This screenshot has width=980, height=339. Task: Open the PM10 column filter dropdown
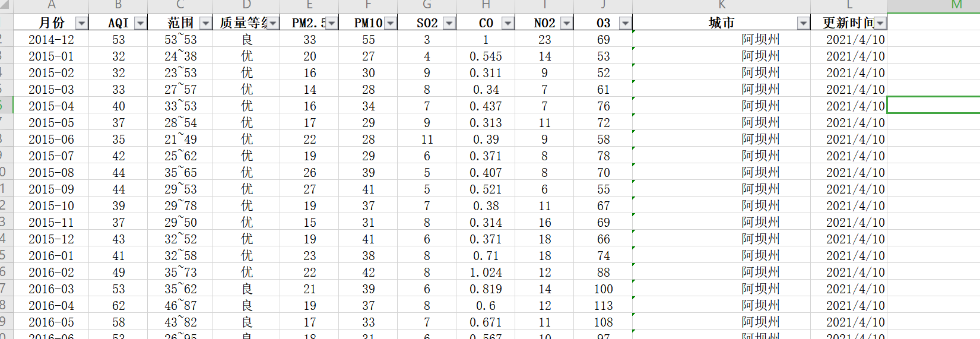391,23
